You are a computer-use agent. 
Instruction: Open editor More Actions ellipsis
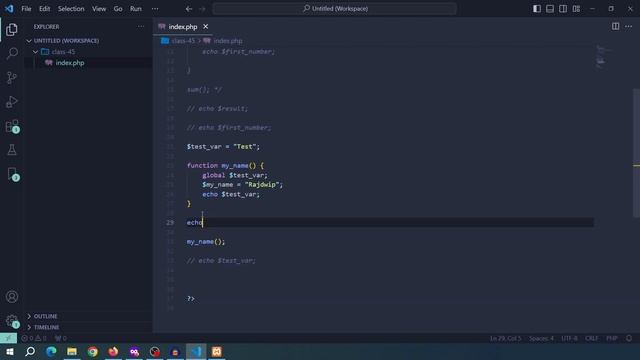tap(629, 27)
